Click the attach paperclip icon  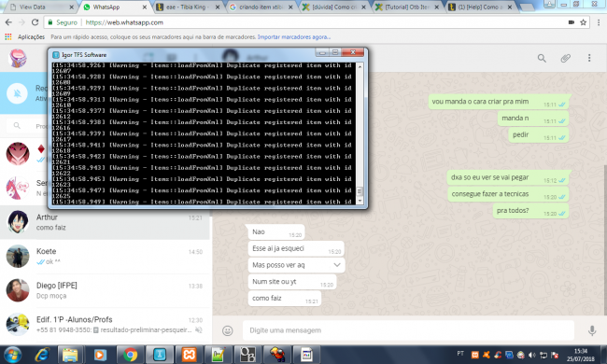pyautogui.click(x=566, y=59)
